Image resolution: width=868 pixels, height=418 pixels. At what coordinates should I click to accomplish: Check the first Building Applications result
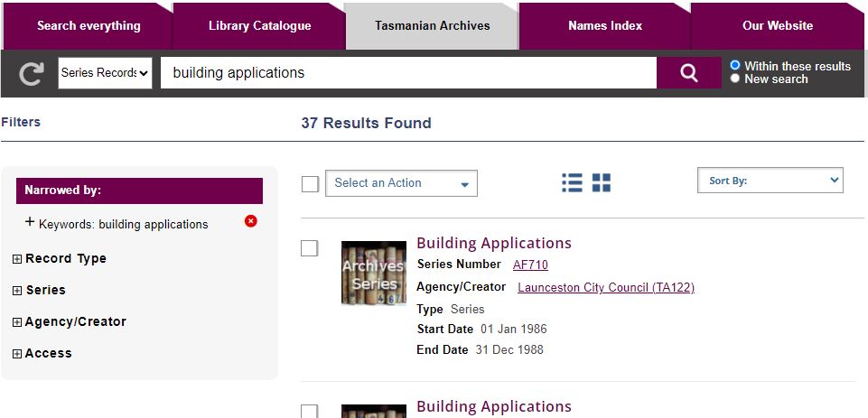point(310,248)
